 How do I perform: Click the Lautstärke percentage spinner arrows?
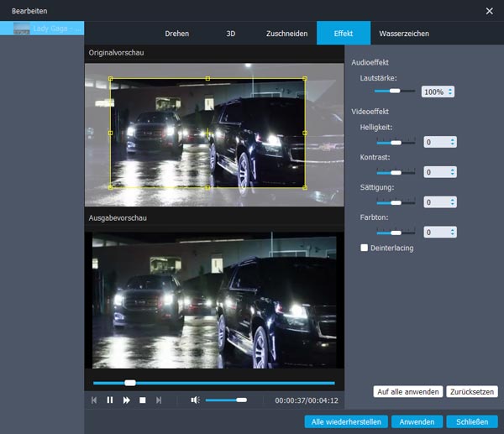pyautogui.click(x=450, y=92)
